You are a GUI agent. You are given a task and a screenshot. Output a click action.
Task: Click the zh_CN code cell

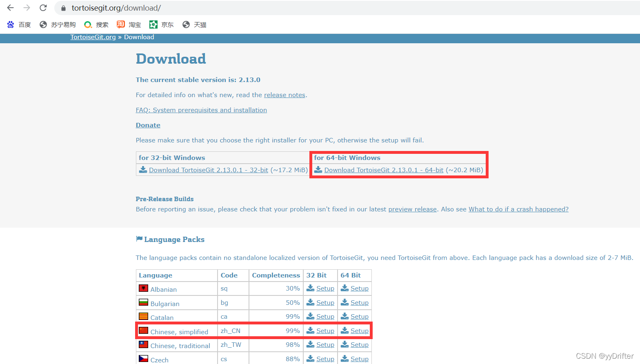coord(233,331)
